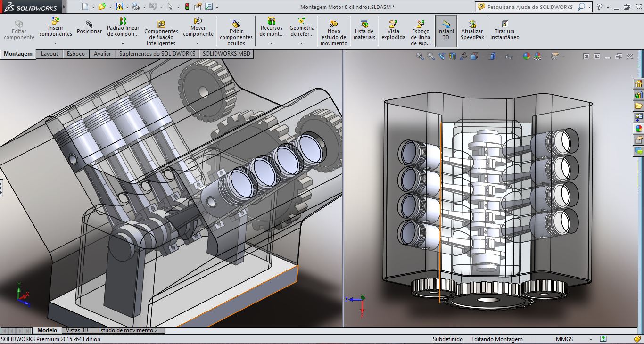Click the Rebuild traffic light icon

click(187, 7)
